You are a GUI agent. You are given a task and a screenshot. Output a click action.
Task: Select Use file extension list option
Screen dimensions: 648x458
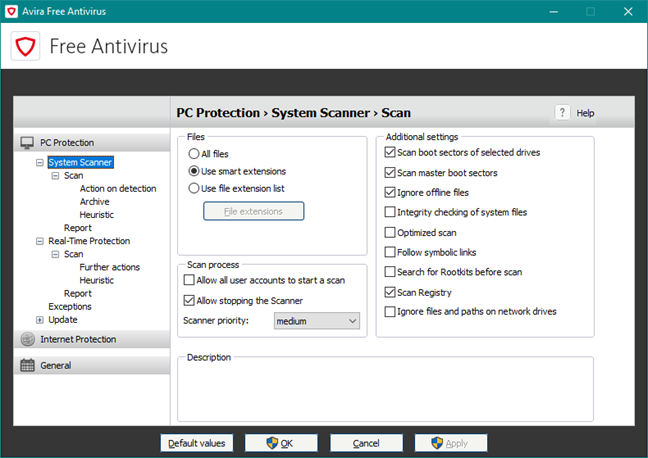pos(194,188)
